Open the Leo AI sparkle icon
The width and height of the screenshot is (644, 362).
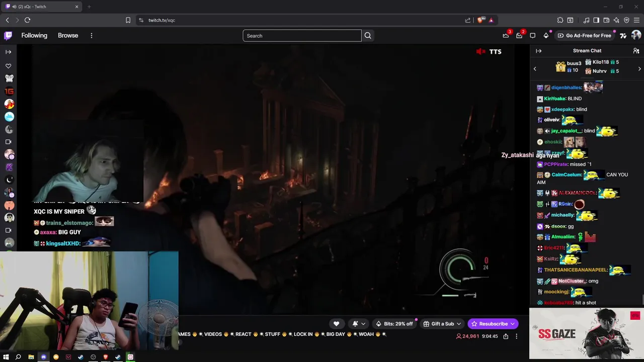[616, 20]
